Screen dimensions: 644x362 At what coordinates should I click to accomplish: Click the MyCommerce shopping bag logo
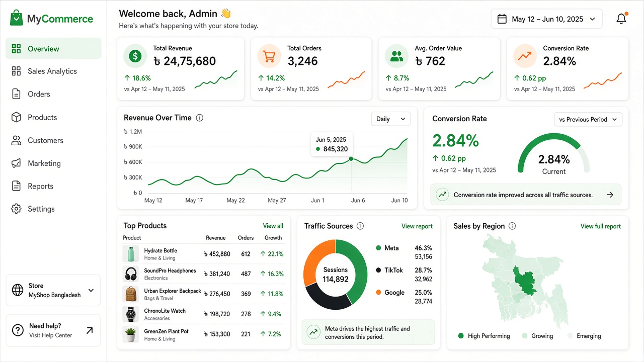17,18
